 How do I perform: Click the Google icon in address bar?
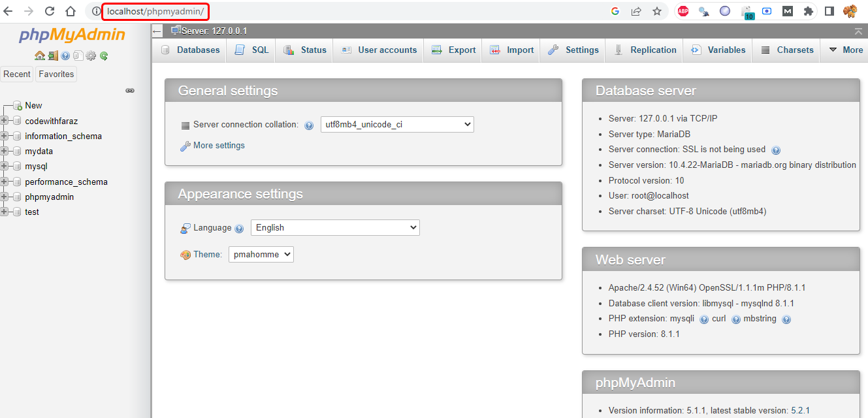(x=615, y=11)
